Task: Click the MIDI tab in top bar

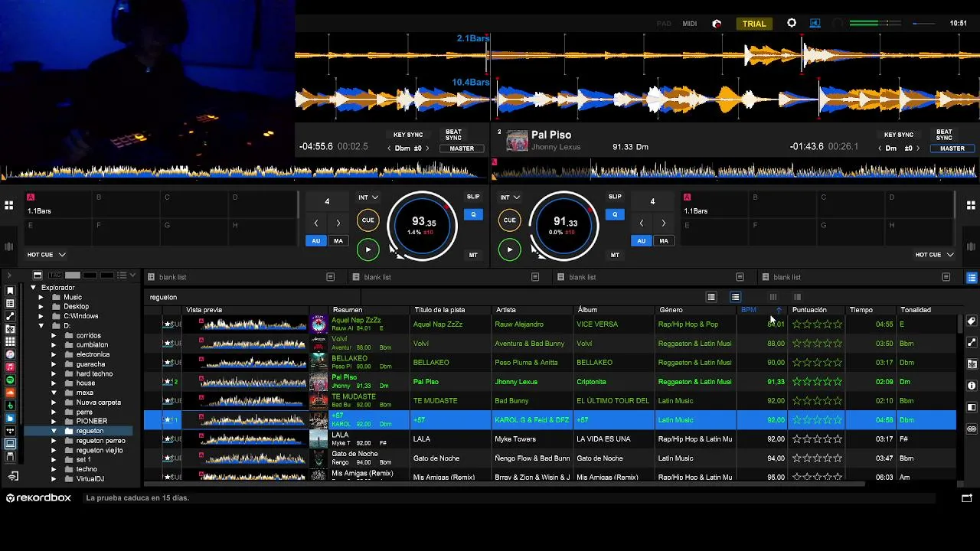Action: click(x=690, y=24)
